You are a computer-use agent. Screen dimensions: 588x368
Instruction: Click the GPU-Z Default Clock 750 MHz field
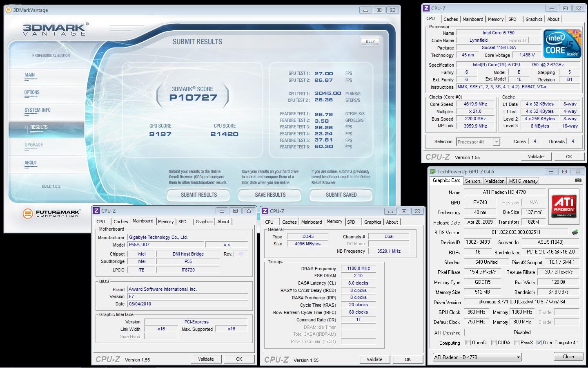point(477,322)
